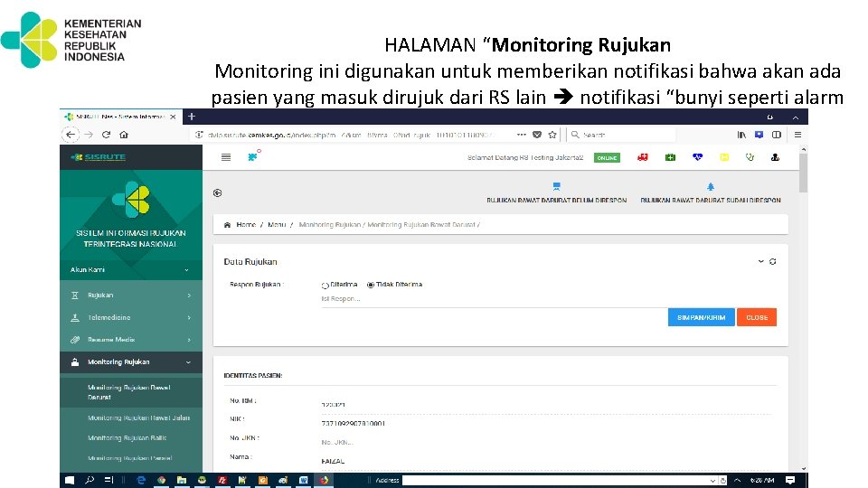
Task: Show hidden system tray icons chevron
Action: [738, 480]
